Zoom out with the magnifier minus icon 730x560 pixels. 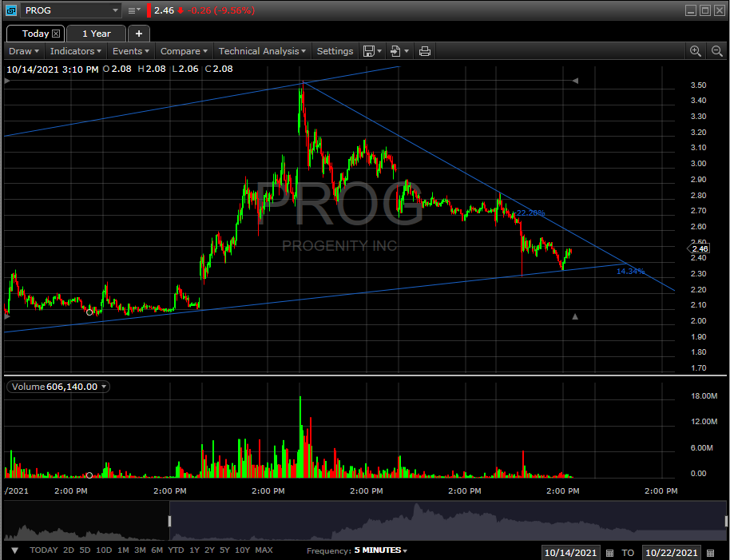coord(717,51)
